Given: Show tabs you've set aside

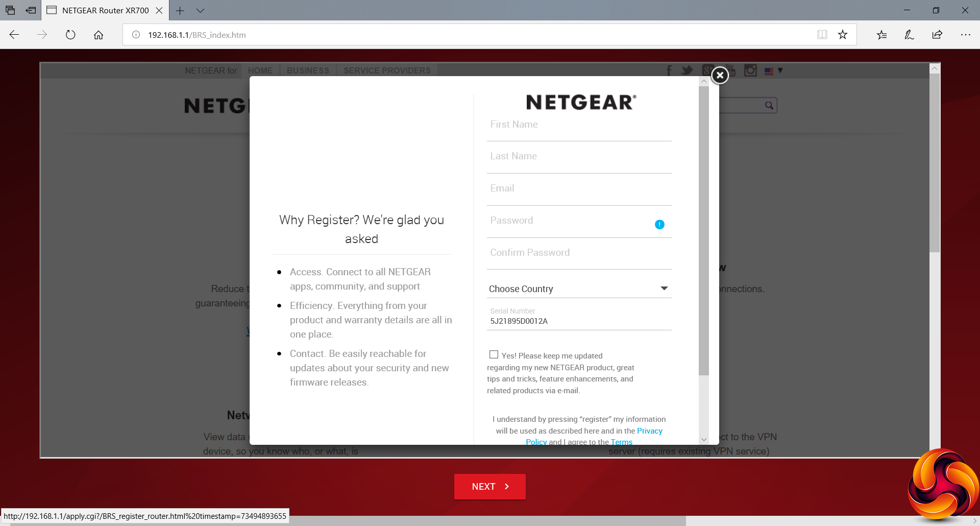Looking at the screenshot, I should (x=10, y=10).
